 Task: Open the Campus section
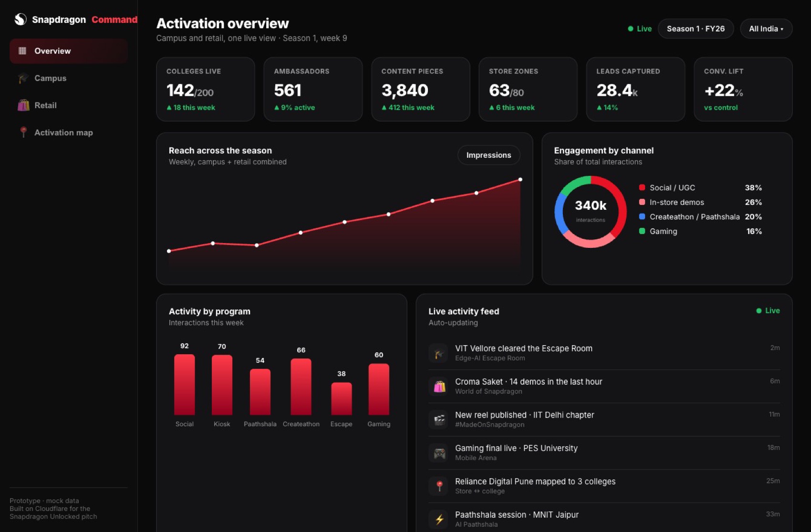(69, 78)
